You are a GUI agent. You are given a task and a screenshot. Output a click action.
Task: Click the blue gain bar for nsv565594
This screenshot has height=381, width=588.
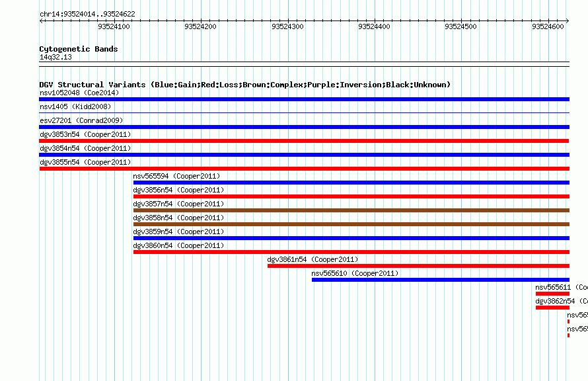(x=351, y=183)
